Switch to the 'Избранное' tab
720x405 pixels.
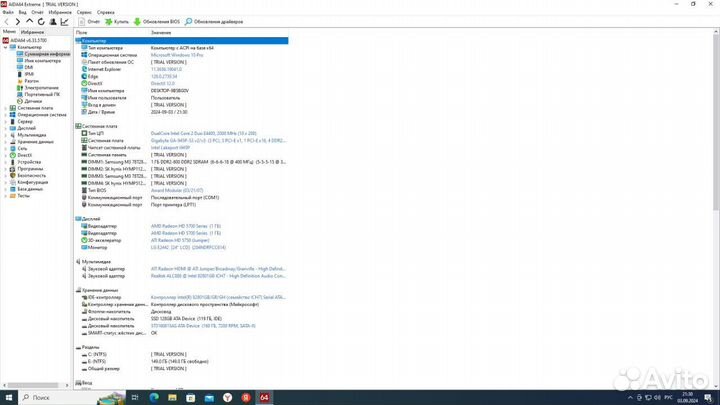[x=32, y=32]
